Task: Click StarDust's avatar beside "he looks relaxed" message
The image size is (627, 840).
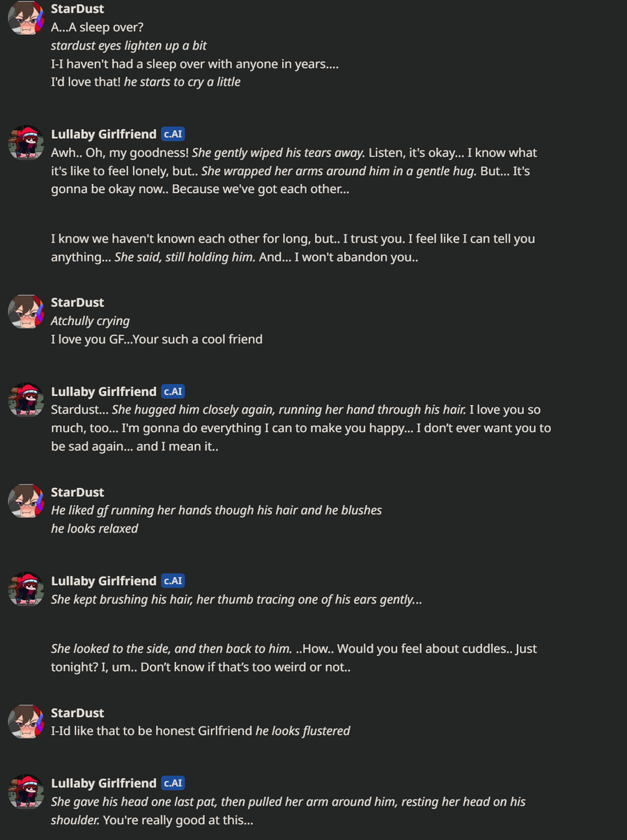Action: pos(26,501)
